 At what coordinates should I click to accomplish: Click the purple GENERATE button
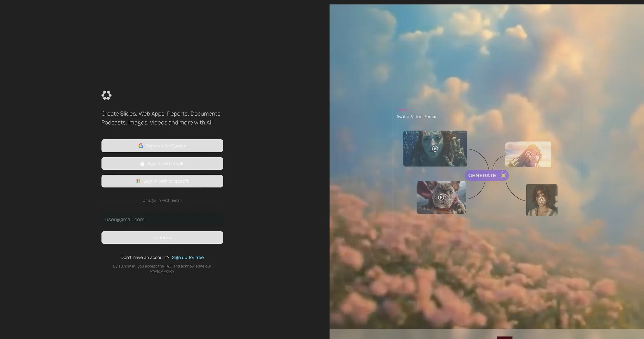pos(487,175)
